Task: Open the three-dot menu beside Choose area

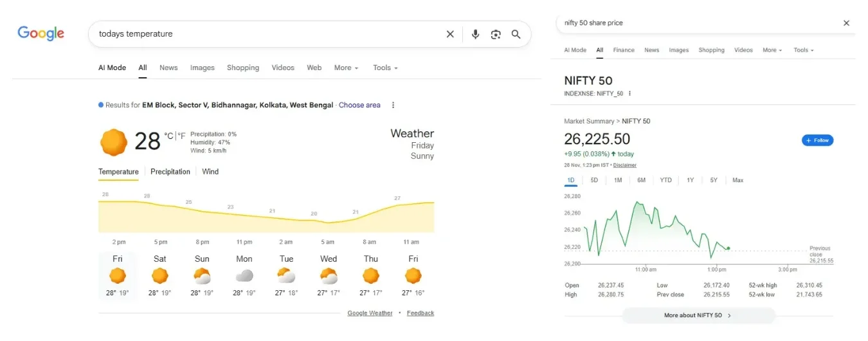Action: click(393, 105)
